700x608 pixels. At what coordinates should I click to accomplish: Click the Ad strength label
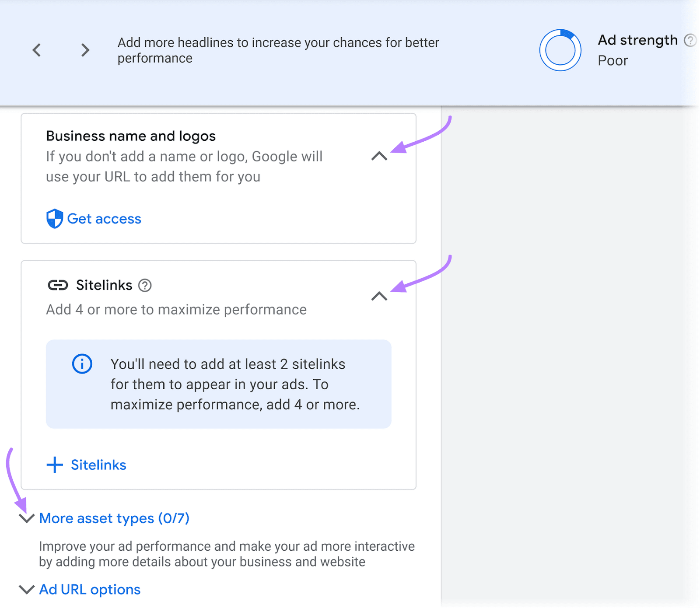click(637, 40)
